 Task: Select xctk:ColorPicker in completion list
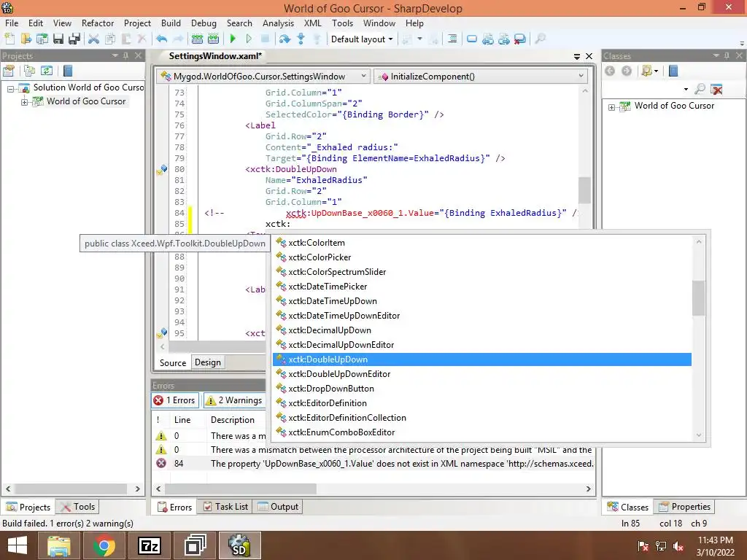[482, 257]
